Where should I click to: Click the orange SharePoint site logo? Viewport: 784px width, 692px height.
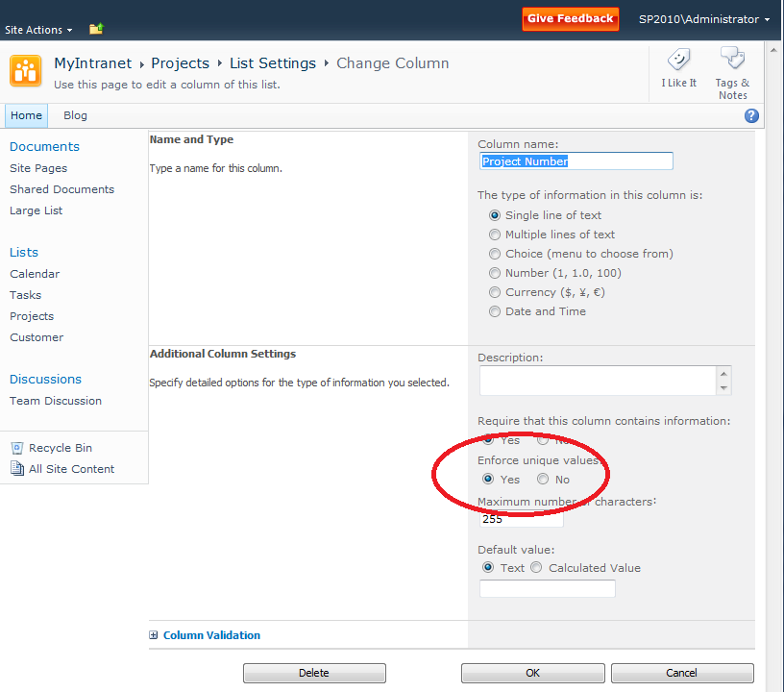coord(26,71)
